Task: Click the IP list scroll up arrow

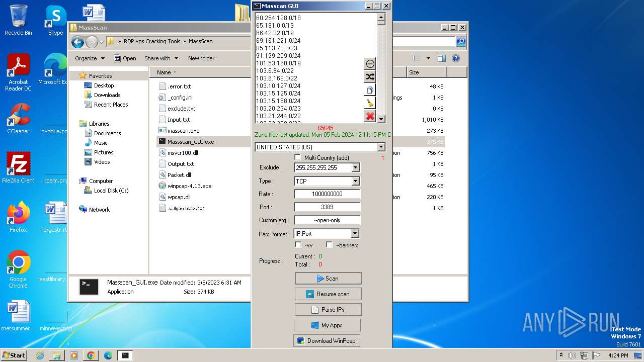Action: click(381, 17)
